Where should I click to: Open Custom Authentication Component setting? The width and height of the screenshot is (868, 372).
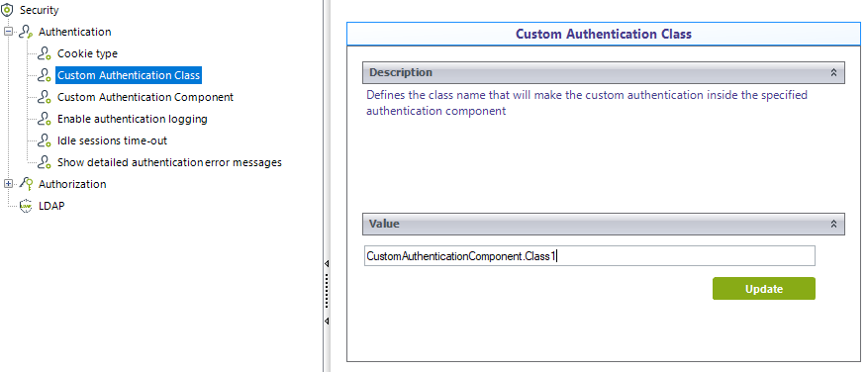pyautogui.click(x=145, y=97)
